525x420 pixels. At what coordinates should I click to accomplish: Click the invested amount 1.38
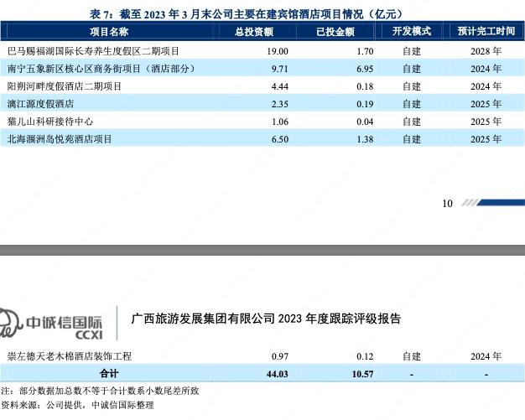coord(365,139)
